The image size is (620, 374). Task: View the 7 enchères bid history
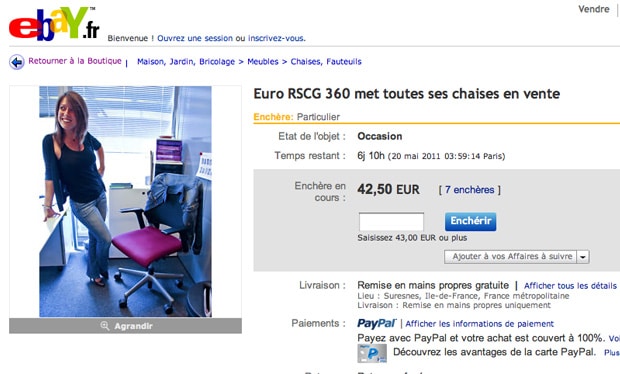[469, 190]
